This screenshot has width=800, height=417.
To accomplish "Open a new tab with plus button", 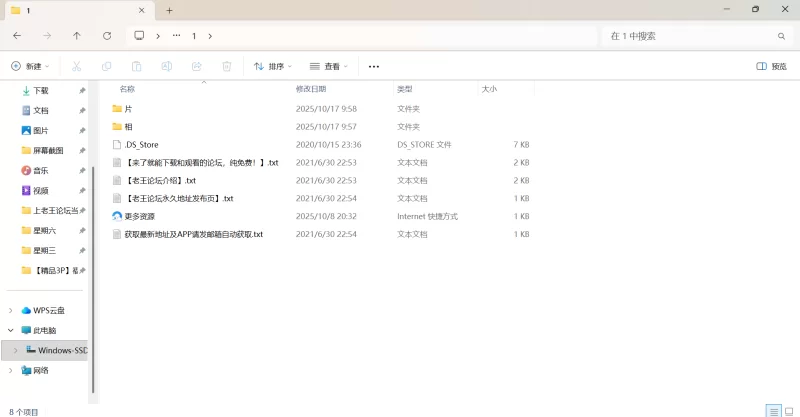I will pyautogui.click(x=170, y=10).
